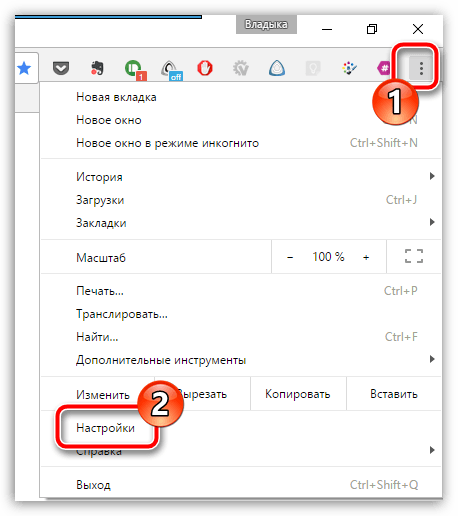This screenshot has height=516, width=458.
Task: Select Печать... menu item
Action: click(x=241, y=291)
